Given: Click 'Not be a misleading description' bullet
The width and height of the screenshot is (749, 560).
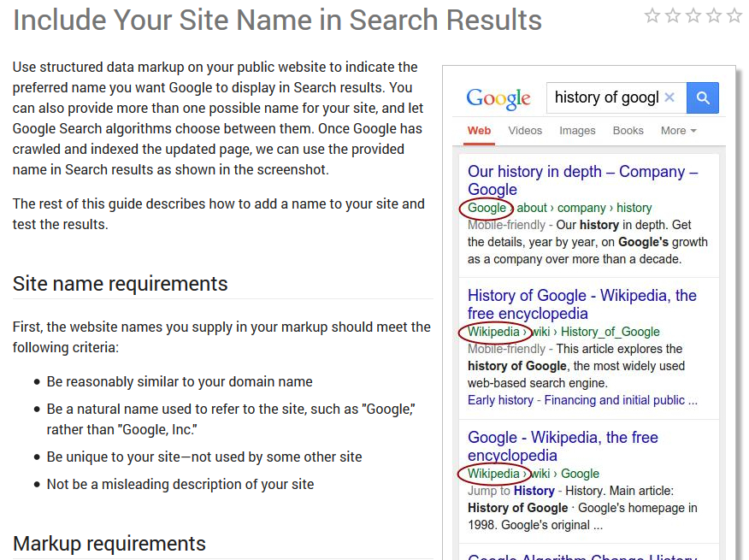Looking at the screenshot, I should 180,484.
